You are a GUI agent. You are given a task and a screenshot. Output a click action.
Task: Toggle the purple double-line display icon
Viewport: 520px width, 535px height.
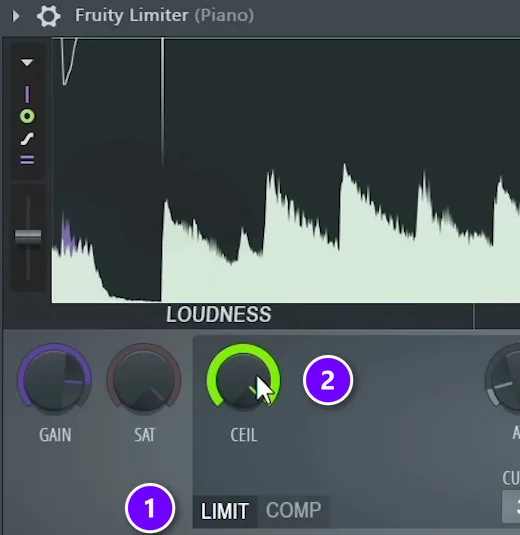27,160
